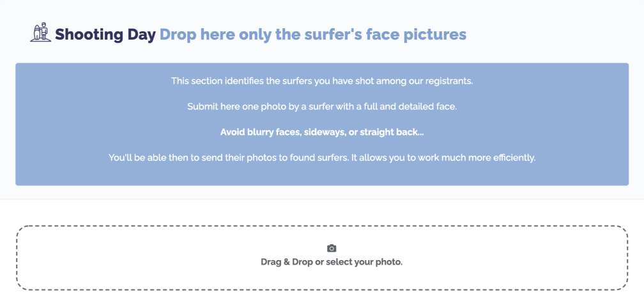Click the surfer with board icon
The width and height of the screenshot is (644, 301).
(41, 32)
